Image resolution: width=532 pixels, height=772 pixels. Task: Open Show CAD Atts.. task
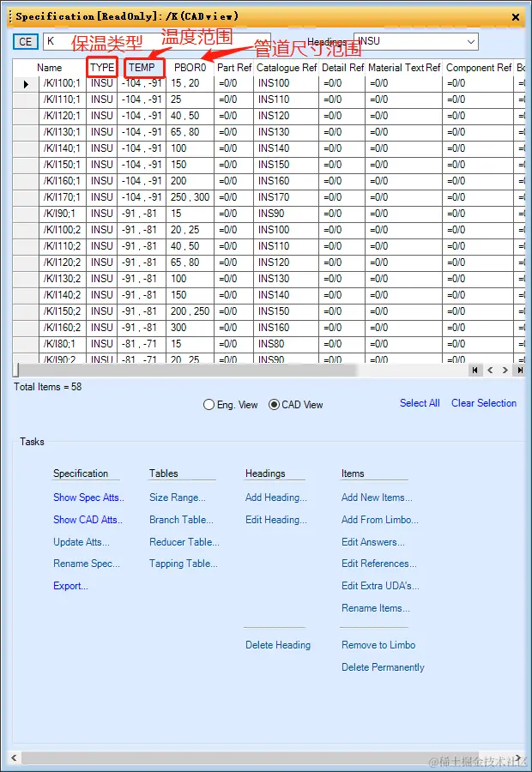coord(88,520)
